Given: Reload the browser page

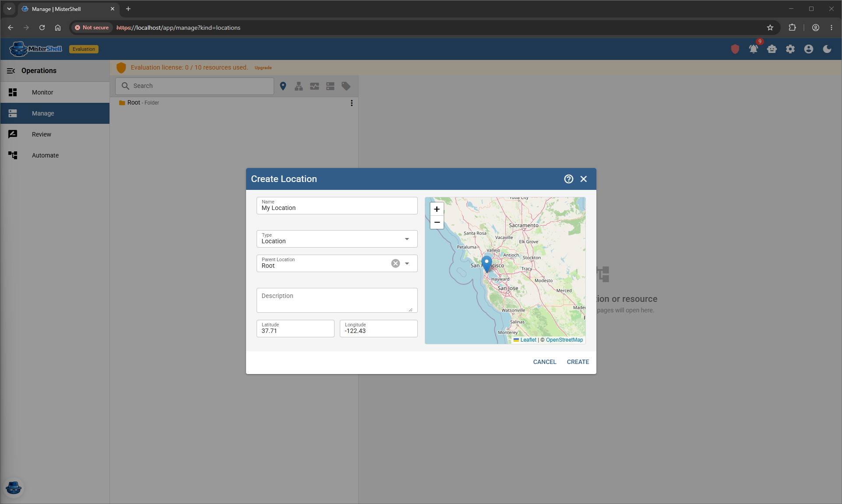Looking at the screenshot, I should (x=42, y=28).
